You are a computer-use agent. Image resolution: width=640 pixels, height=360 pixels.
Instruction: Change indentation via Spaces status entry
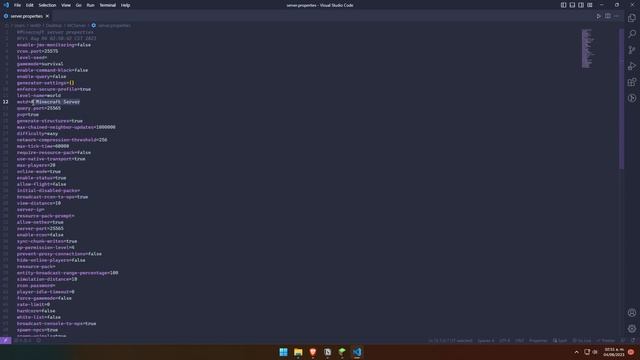(486, 340)
